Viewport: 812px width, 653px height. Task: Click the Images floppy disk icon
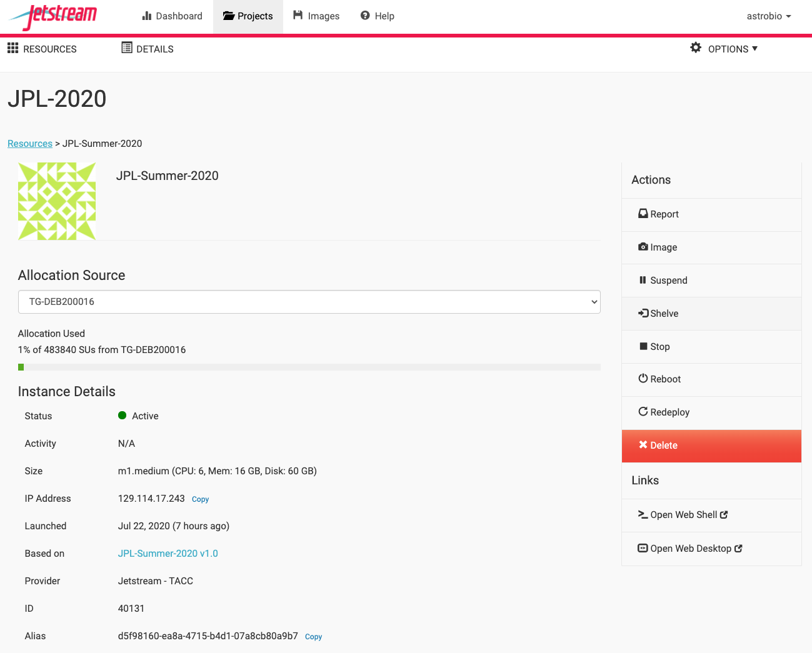[x=298, y=15]
